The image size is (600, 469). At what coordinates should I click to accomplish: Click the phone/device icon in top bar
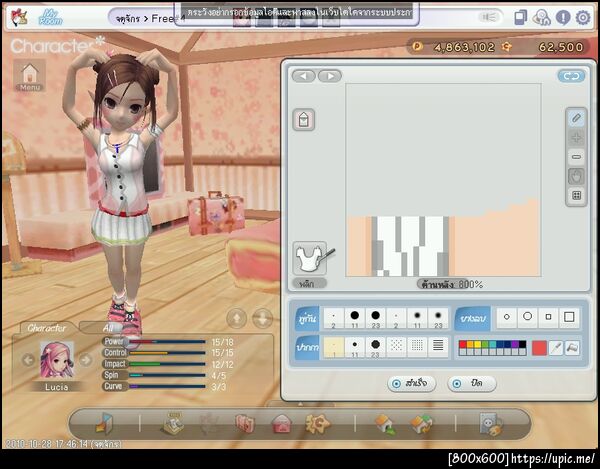coord(520,18)
